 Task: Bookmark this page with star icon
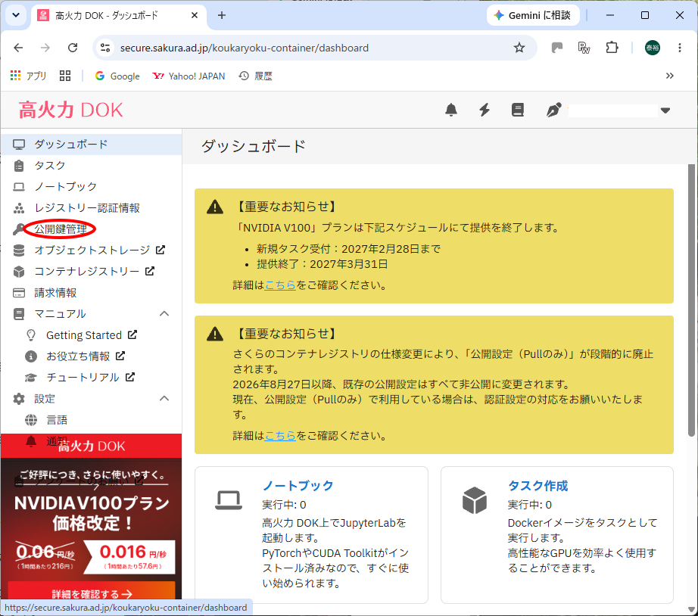coord(519,48)
